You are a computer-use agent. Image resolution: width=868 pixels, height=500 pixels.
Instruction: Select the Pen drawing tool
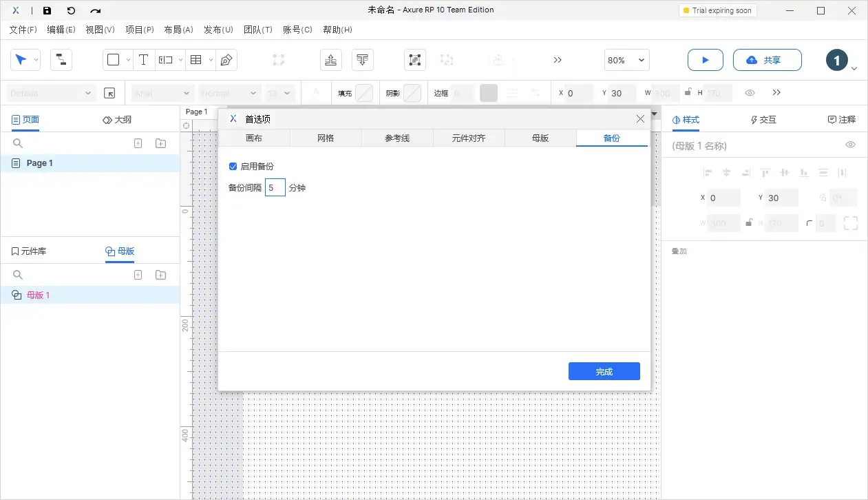pyautogui.click(x=226, y=60)
